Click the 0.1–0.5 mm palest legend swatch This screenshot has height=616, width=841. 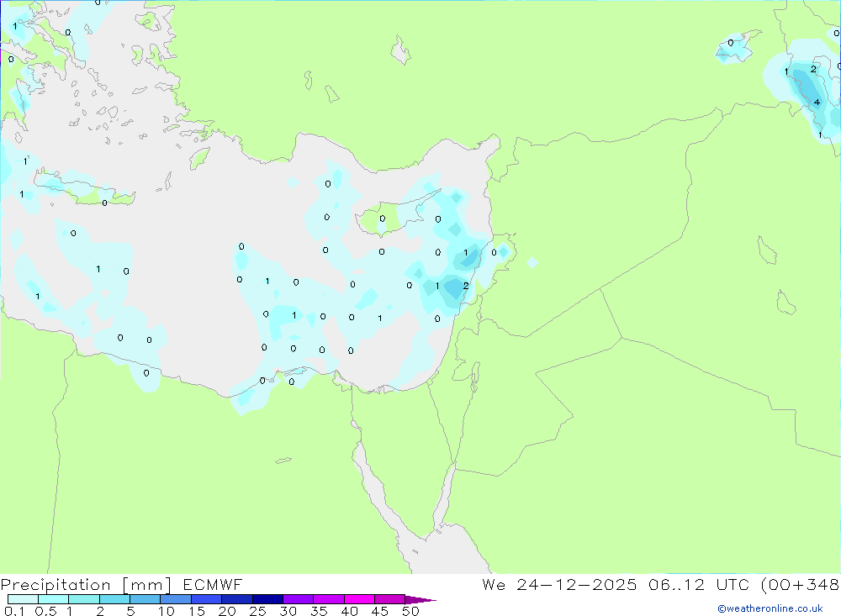[23, 599]
